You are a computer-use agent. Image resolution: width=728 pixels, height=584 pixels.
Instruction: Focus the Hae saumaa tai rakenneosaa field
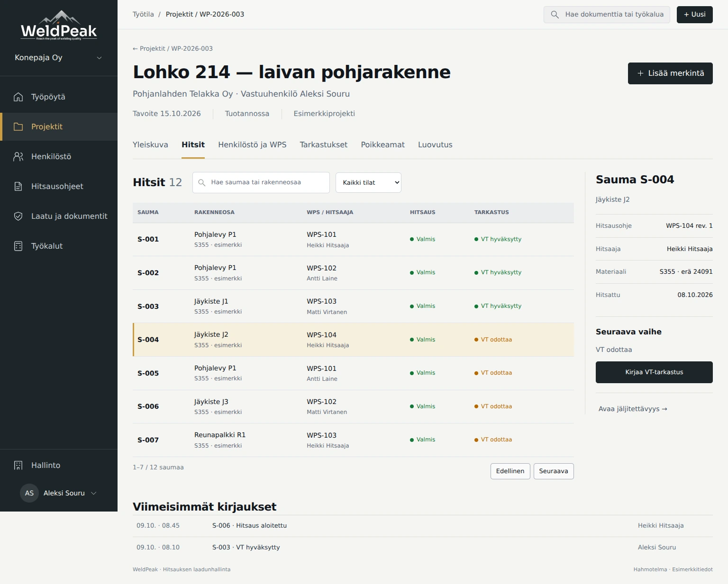[261, 183]
